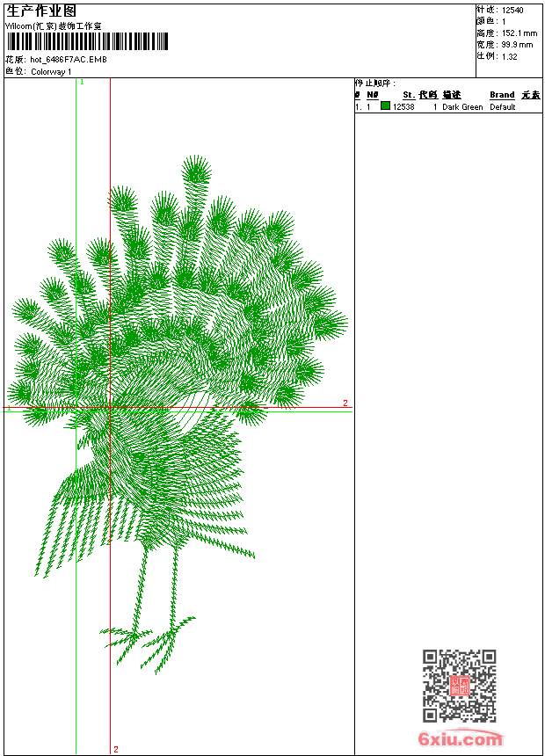Select the Brand column header
The height and width of the screenshot is (756, 545).
[x=502, y=95]
